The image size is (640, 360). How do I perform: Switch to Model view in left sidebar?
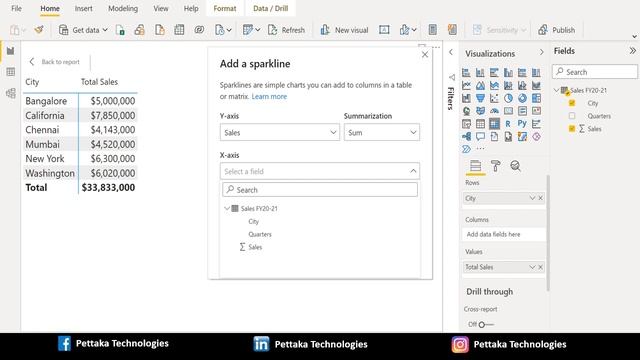click(x=11, y=93)
